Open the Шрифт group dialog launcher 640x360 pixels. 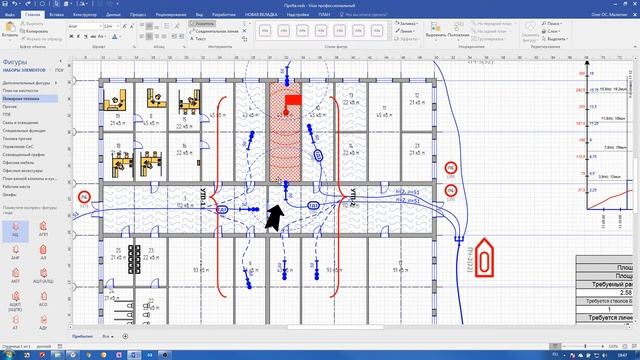(134, 47)
